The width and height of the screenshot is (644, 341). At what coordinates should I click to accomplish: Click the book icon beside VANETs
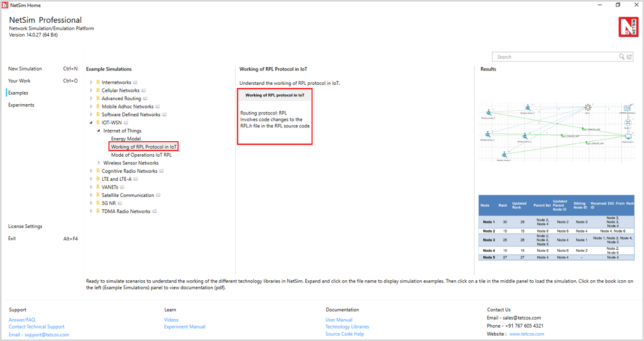pos(122,187)
